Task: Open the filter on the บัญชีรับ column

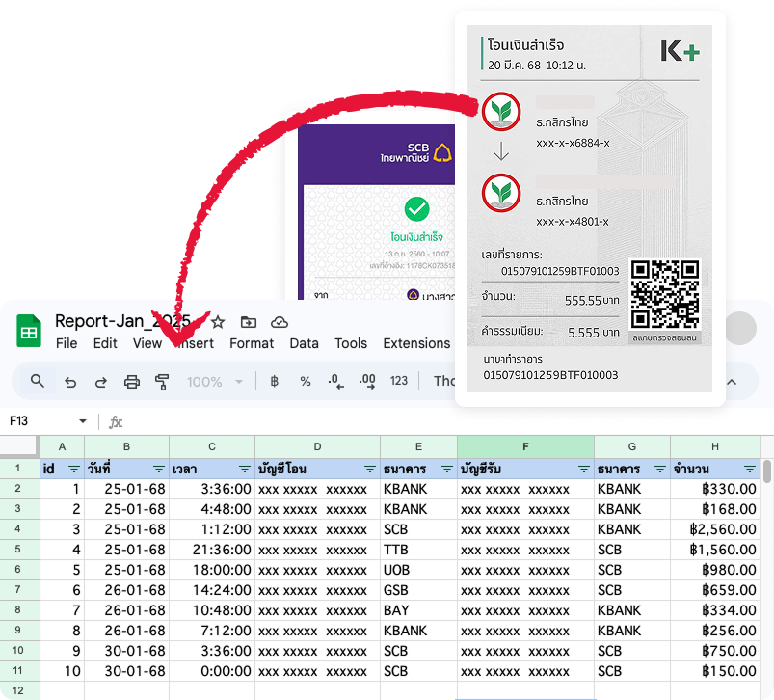Action: click(x=584, y=469)
